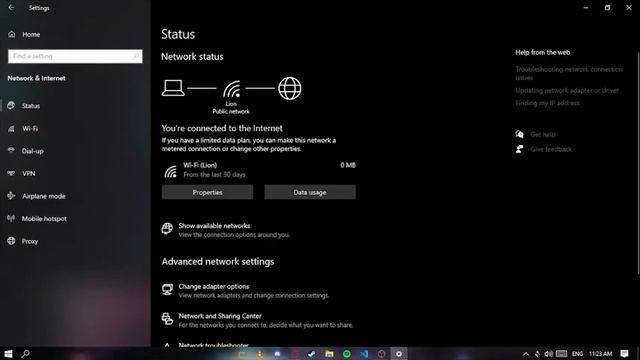Click the Give feedback person icon
The image size is (640, 360).
click(x=519, y=149)
